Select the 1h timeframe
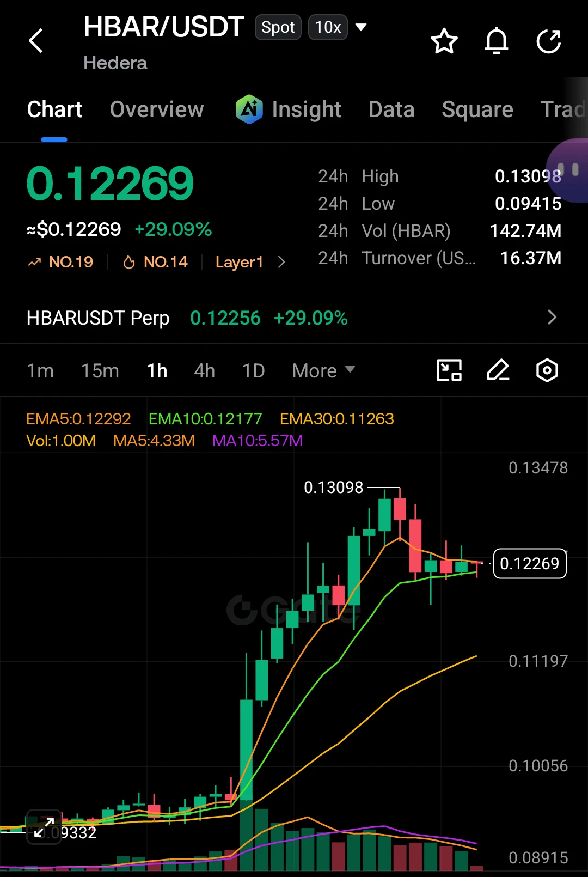588x877 pixels. coord(157,371)
